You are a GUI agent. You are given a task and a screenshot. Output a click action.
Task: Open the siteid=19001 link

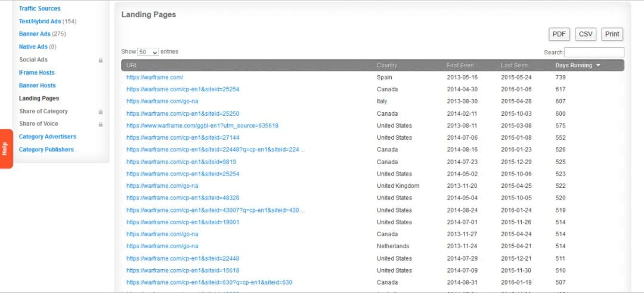tap(183, 222)
